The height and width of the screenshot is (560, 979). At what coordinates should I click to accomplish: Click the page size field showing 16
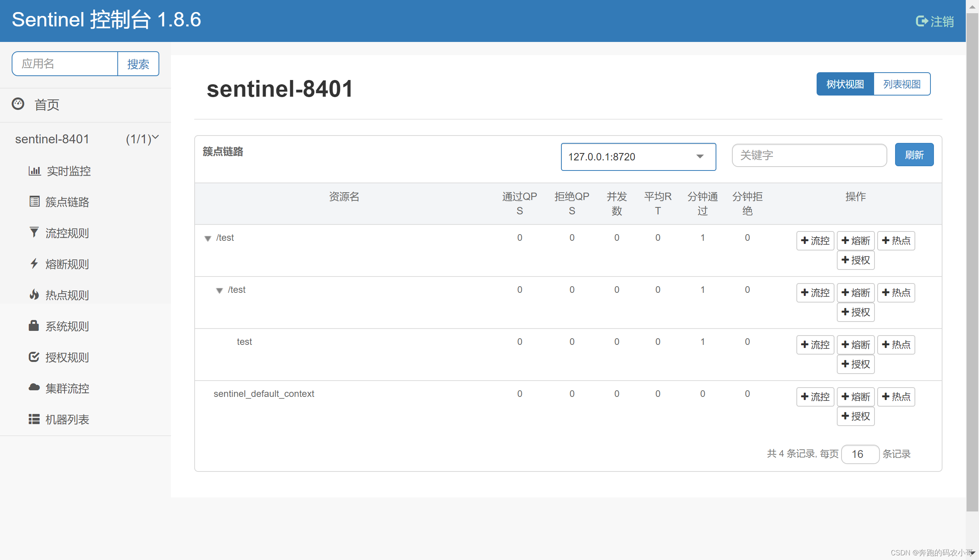coord(860,454)
